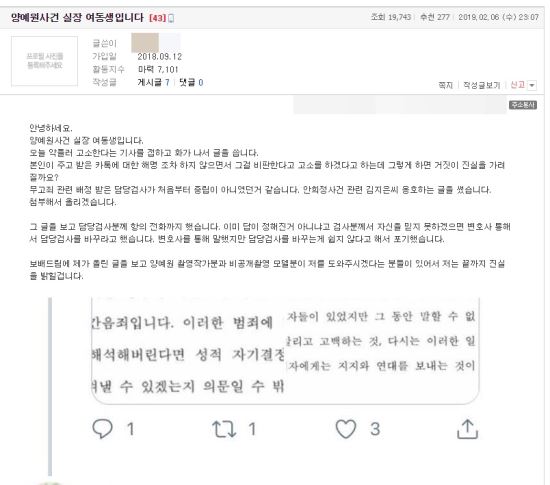The width and height of the screenshot is (550, 485).
Task: Click the blurred post address field
Action: pyautogui.click(x=400, y=105)
